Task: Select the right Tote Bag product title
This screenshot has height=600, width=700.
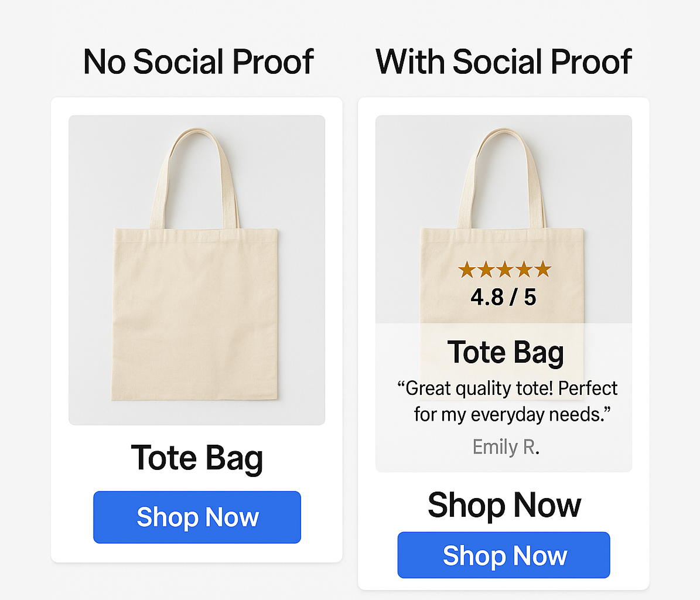Action: [x=506, y=352]
